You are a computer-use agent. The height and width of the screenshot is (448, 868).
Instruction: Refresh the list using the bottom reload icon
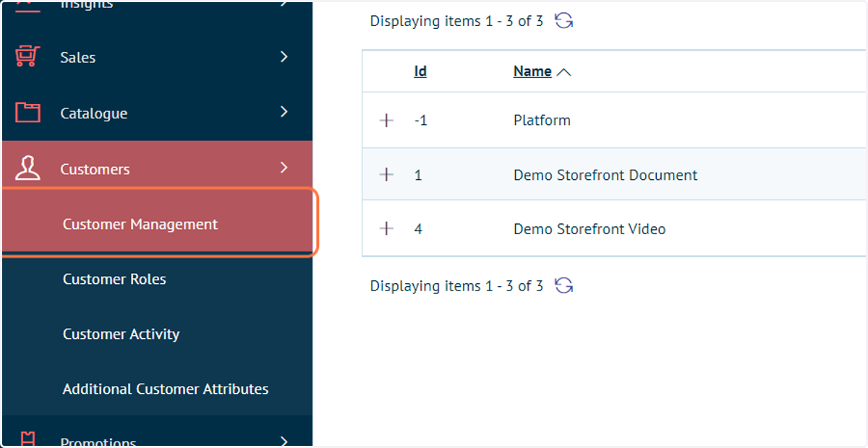pos(564,285)
